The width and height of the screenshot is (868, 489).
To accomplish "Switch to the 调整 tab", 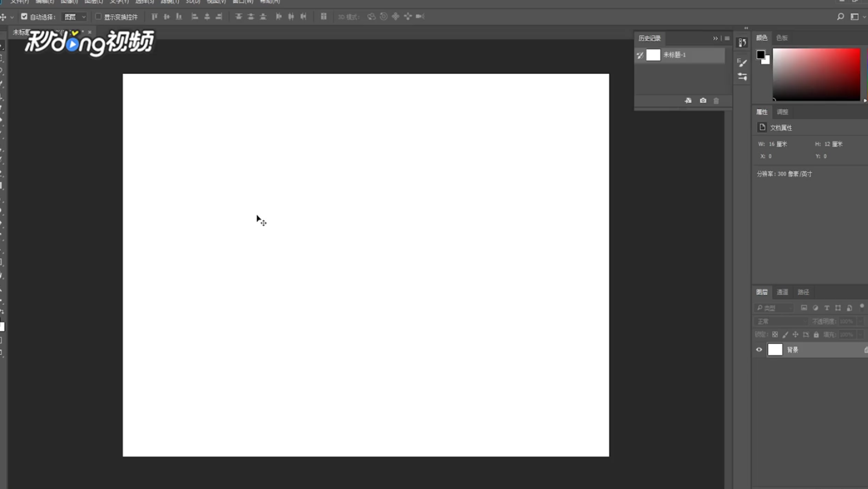I will [783, 112].
